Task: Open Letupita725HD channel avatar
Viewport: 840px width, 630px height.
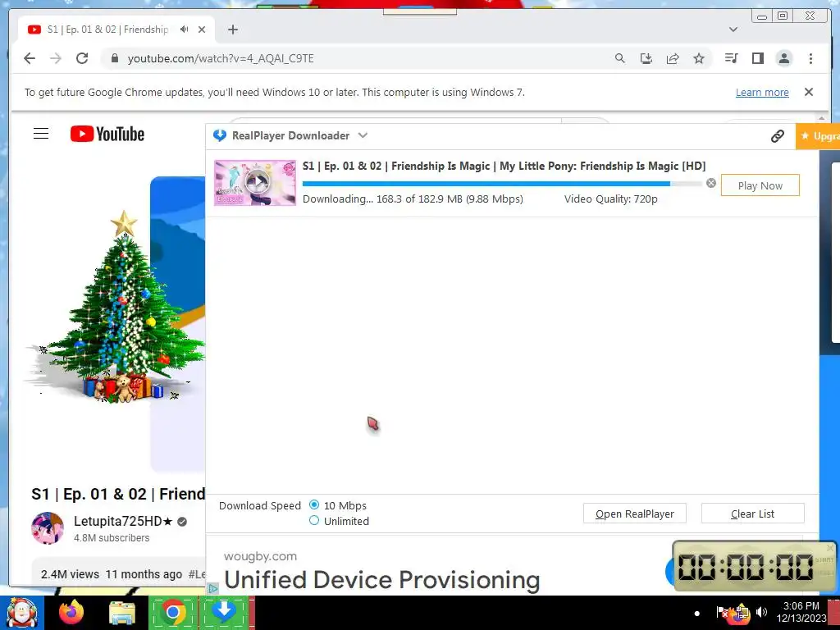Action: (x=47, y=528)
